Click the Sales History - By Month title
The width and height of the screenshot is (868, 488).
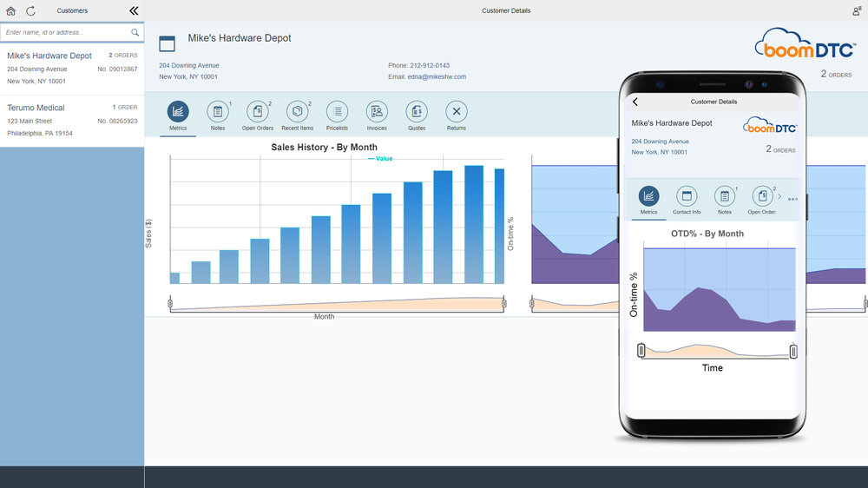[x=324, y=148]
